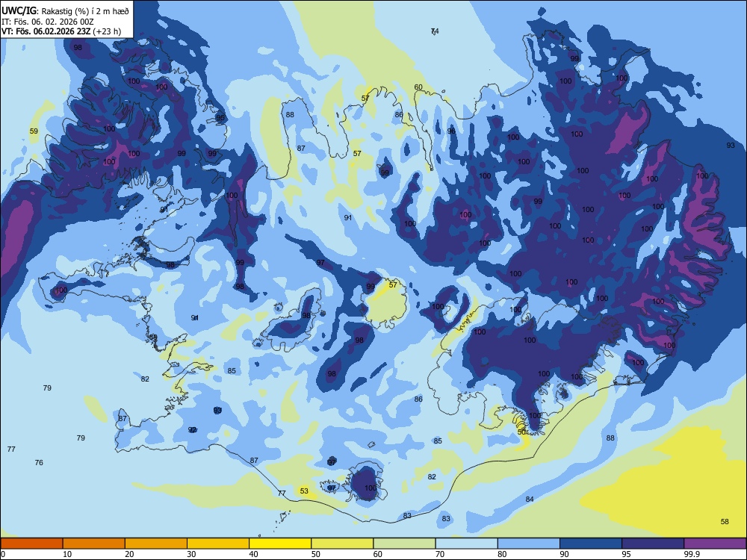Click the legend label '99.9'
This screenshot has width=747, height=560.
(x=692, y=554)
